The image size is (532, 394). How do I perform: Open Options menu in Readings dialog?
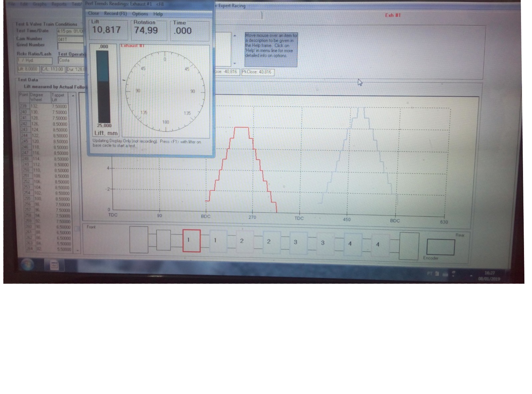(x=140, y=14)
